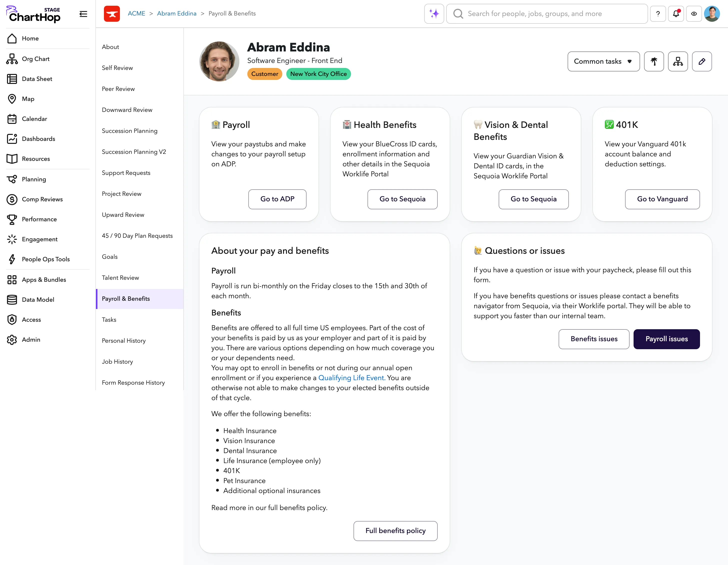This screenshot has height=565, width=728.
Task: Expand the Common tasks dropdown
Action: pos(603,61)
